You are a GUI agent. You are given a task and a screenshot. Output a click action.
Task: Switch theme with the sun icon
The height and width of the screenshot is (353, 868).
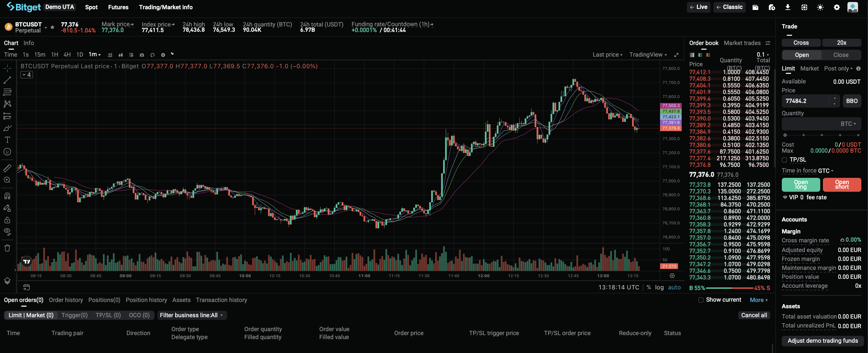pos(821,7)
